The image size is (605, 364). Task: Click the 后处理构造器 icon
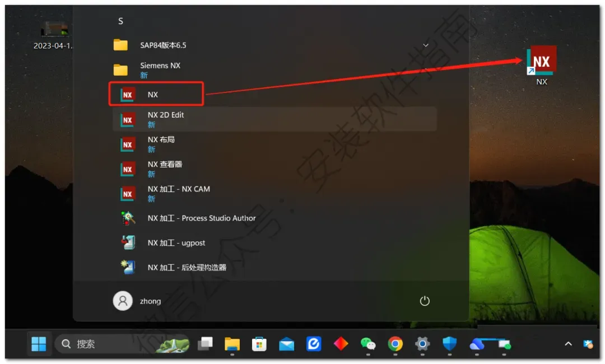click(128, 267)
